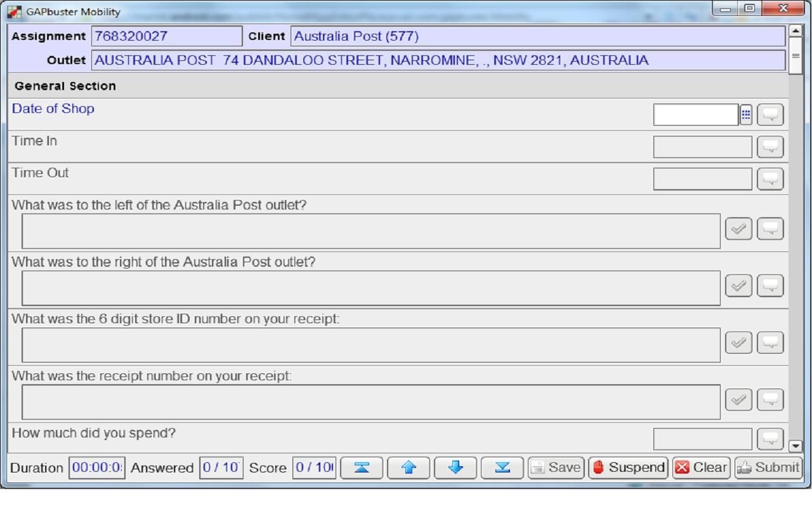The width and height of the screenshot is (812, 508).
Task: Toggle checkmark for left of outlet question
Action: click(738, 229)
